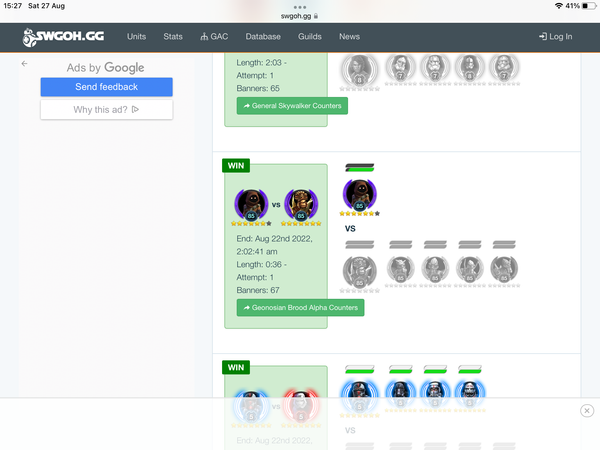Click second blue-ringed attacker portrait in bottom match
The image size is (600, 450).
[400, 394]
